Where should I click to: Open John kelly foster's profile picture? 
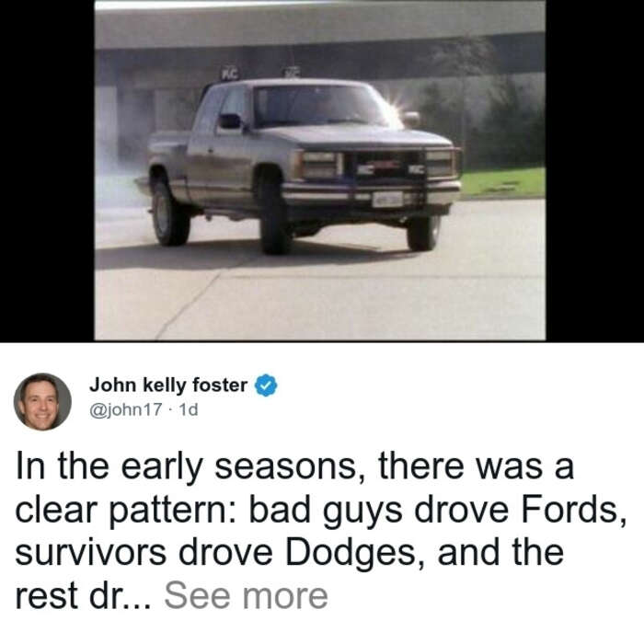tap(42, 401)
